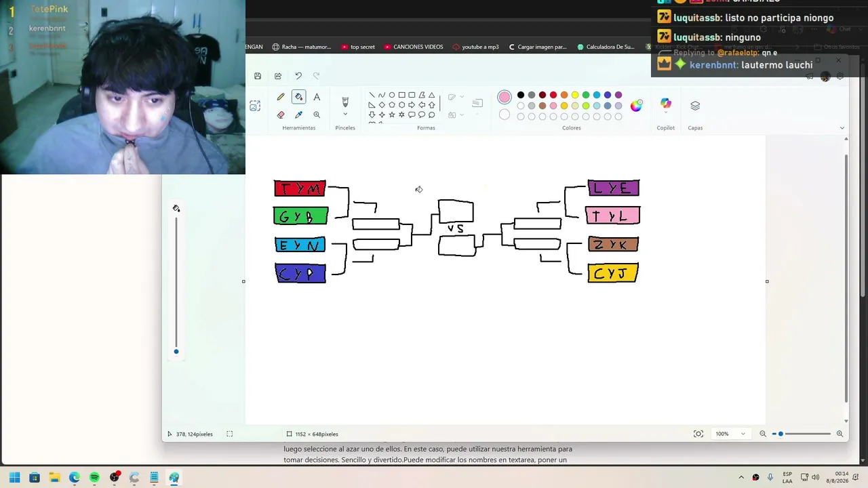This screenshot has height=488, width=868.
Task: Choose the red color swatch
Action: 553,95
